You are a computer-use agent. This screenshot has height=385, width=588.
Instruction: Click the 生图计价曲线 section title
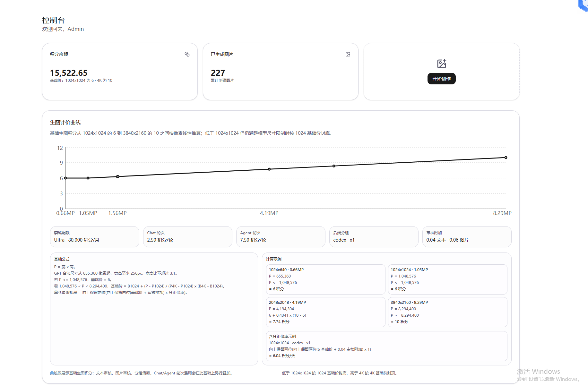pyautogui.click(x=65, y=123)
